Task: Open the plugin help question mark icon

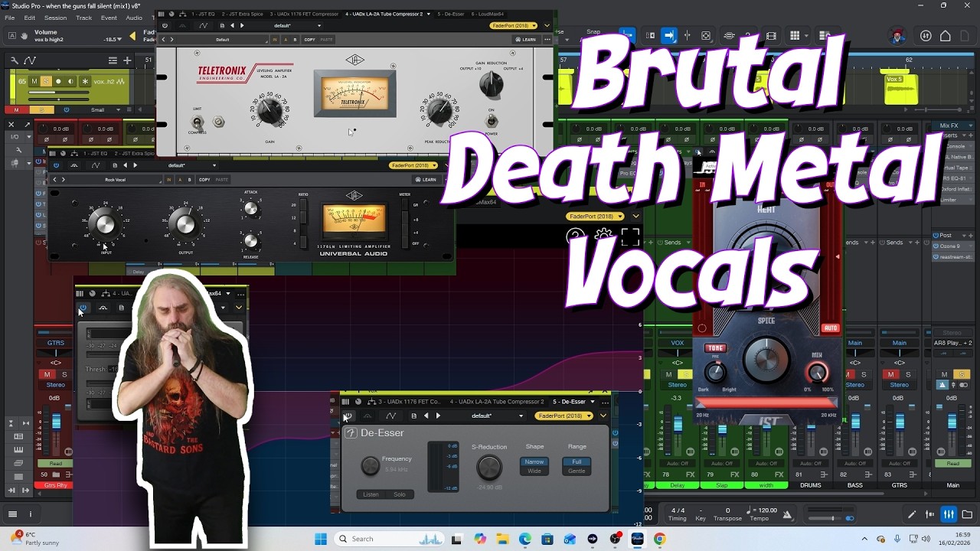Action: (574, 236)
